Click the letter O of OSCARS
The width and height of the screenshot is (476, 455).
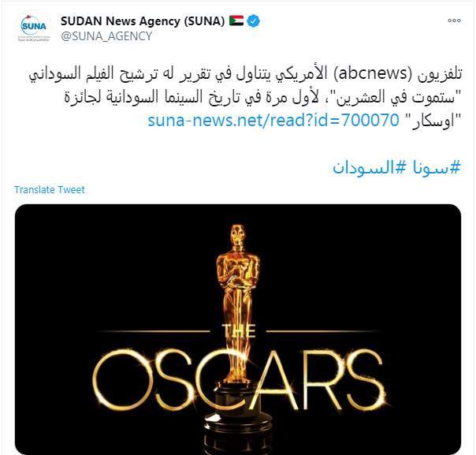tap(113, 379)
